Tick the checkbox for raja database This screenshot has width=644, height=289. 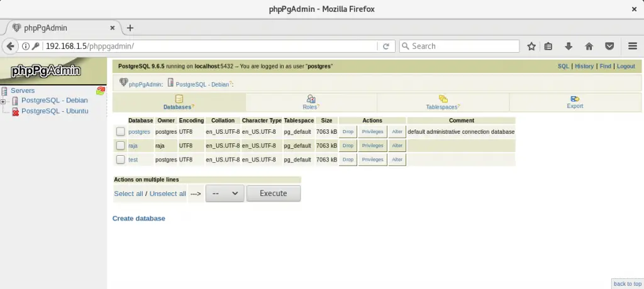[x=120, y=146]
